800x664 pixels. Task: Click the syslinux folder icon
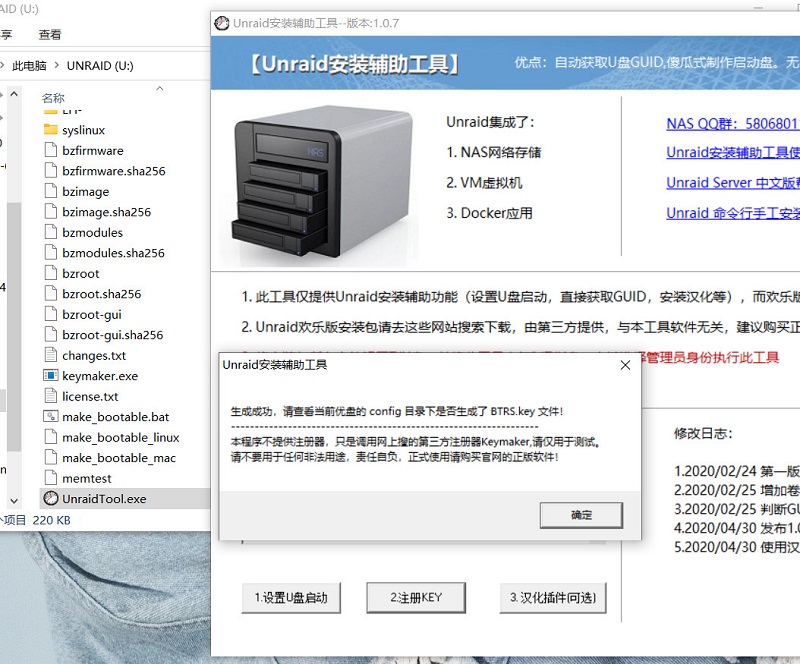click(51, 130)
